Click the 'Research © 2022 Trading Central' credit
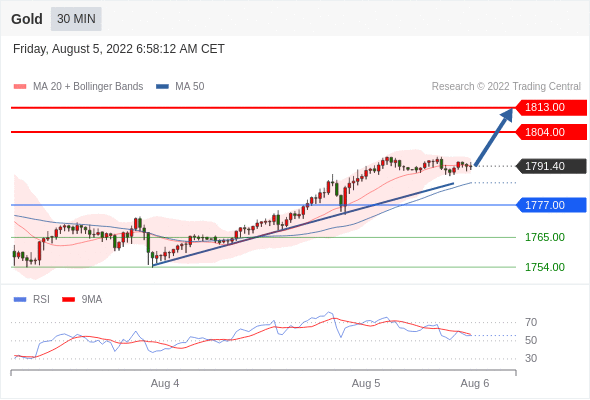This screenshot has width=590, height=400. 506,87
